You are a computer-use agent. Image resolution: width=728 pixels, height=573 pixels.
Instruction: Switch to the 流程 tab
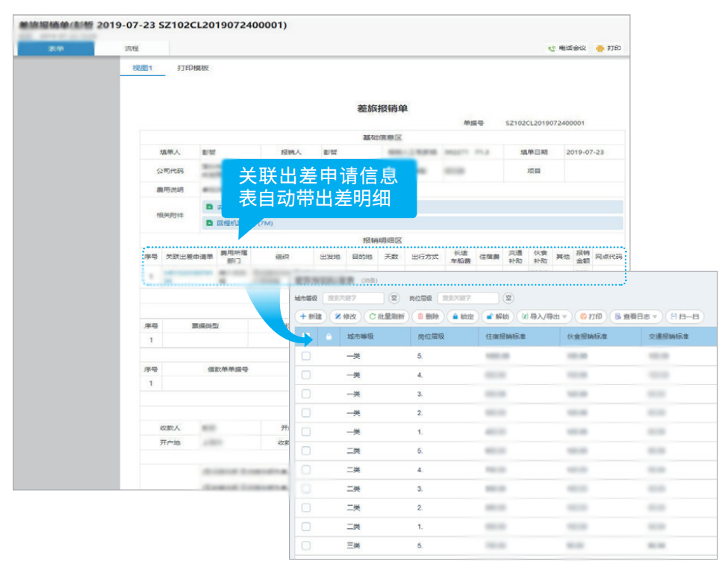click(131, 48)
